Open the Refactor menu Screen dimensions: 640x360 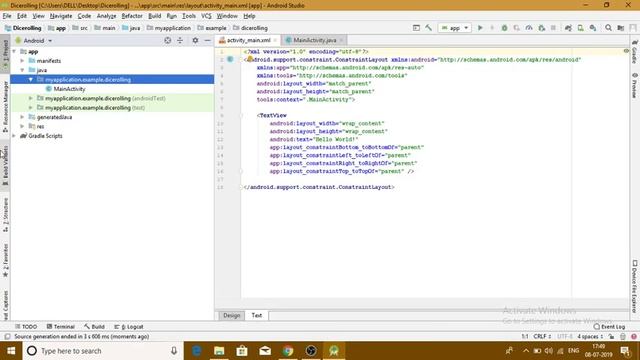(x=132, y=16)
